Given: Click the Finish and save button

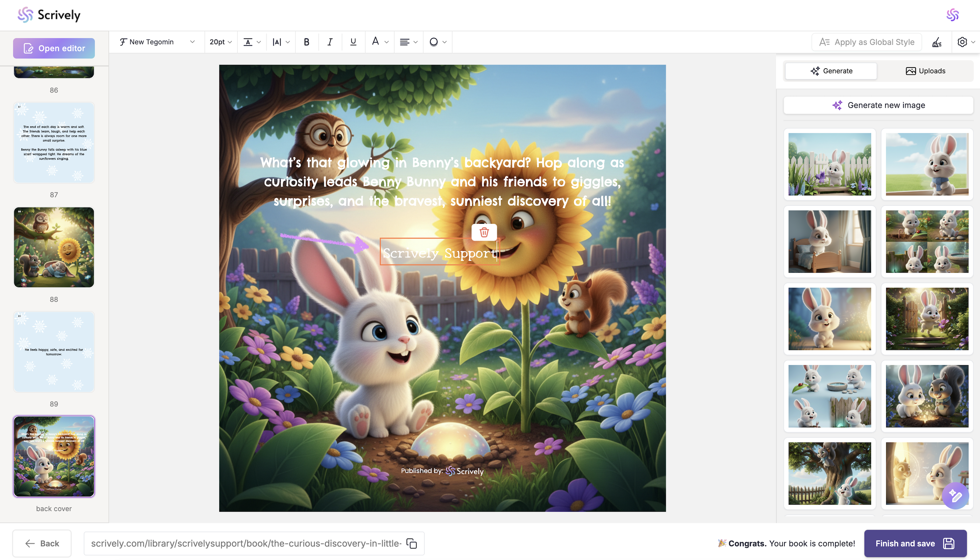Looking at the screenshot, I should point(915,544).
